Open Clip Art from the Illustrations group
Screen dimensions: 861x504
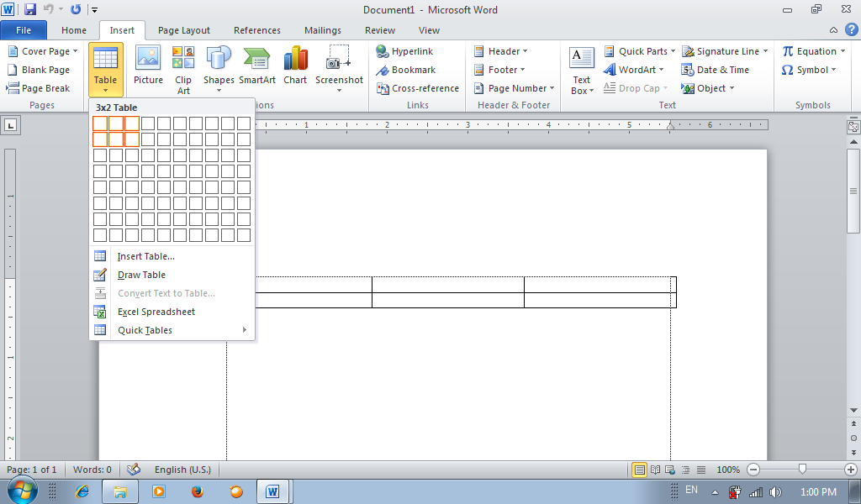tap(182, 71)
